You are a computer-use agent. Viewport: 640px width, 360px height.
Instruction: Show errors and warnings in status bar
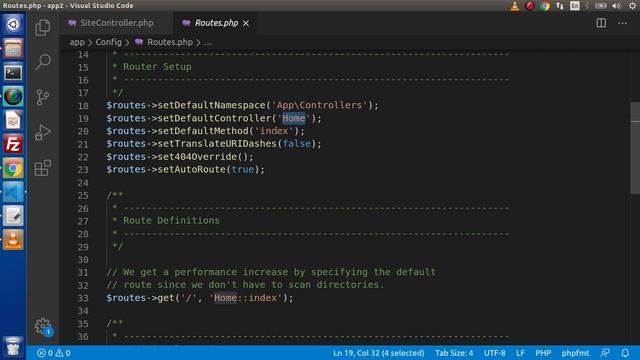(53, 353)
